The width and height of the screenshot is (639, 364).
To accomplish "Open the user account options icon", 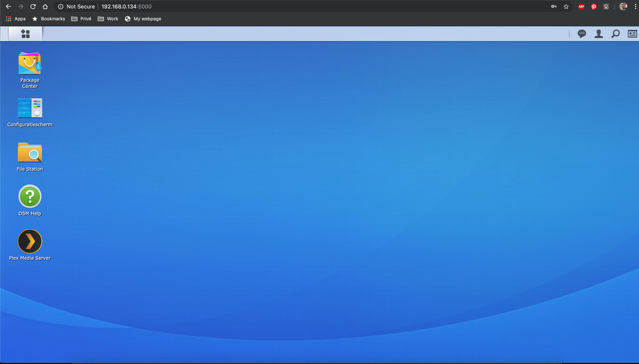I will [599, 34].
